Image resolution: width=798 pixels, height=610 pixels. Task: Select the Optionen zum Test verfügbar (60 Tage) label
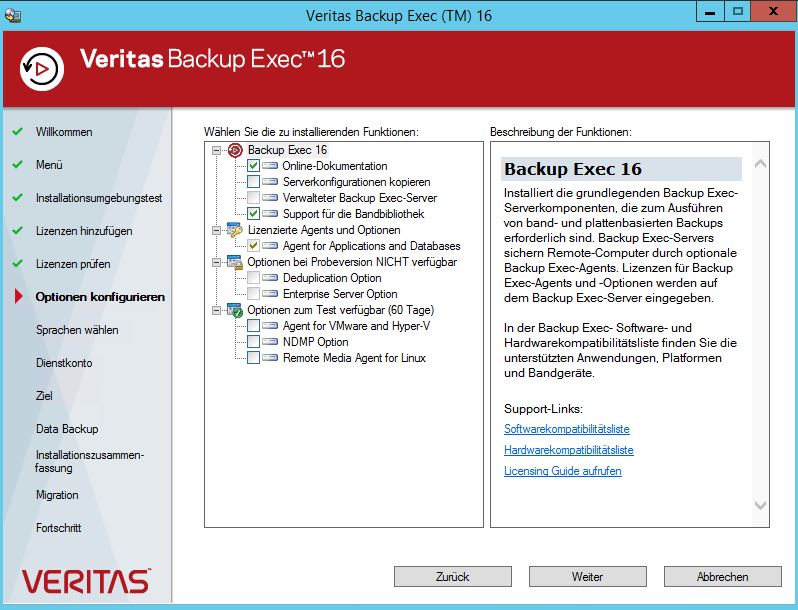[x=340, y=310]
